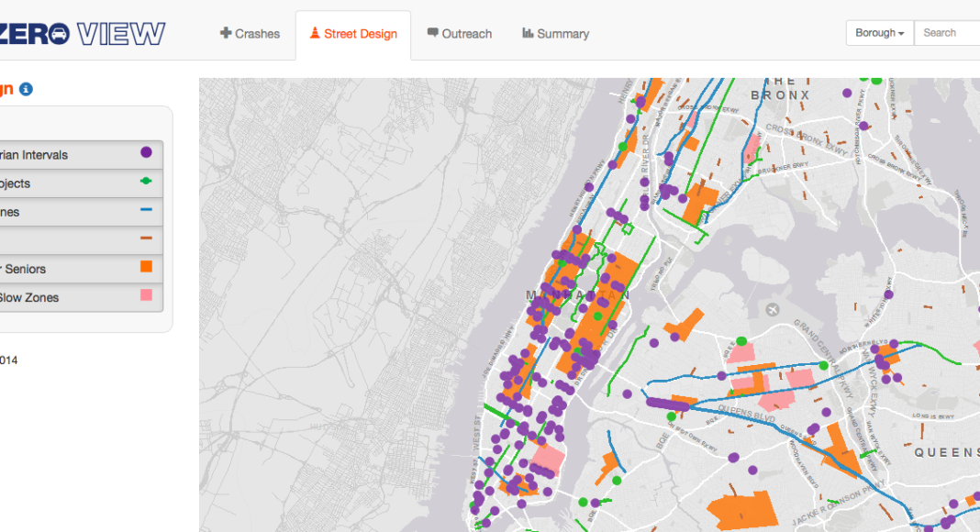980x532 pixels.
Task: Click the blue info icon beside the heading
Action: point(26,89)
